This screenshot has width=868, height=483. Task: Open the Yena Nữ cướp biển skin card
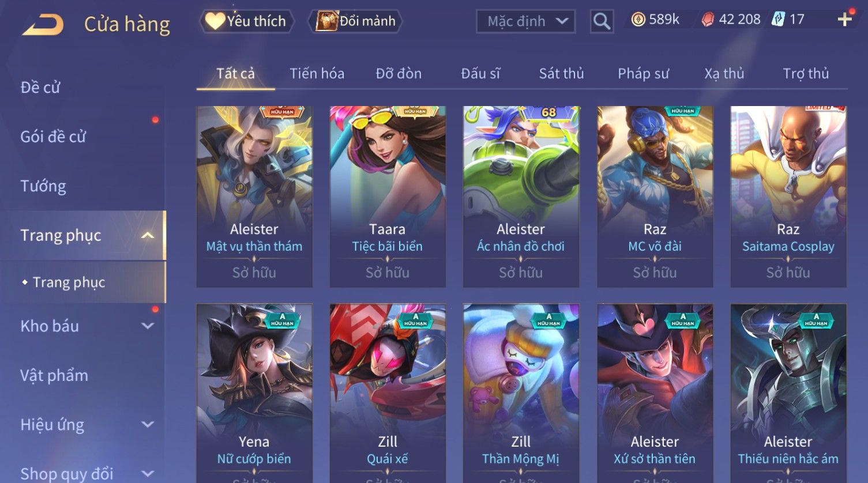pyautogui.click(x=254, y=393)
